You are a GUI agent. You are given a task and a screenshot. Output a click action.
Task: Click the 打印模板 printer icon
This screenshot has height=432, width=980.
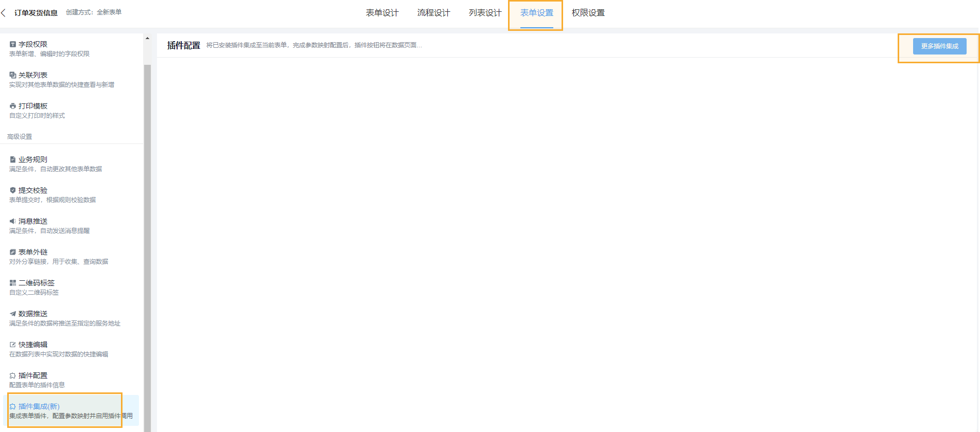(x=12, y=106)
